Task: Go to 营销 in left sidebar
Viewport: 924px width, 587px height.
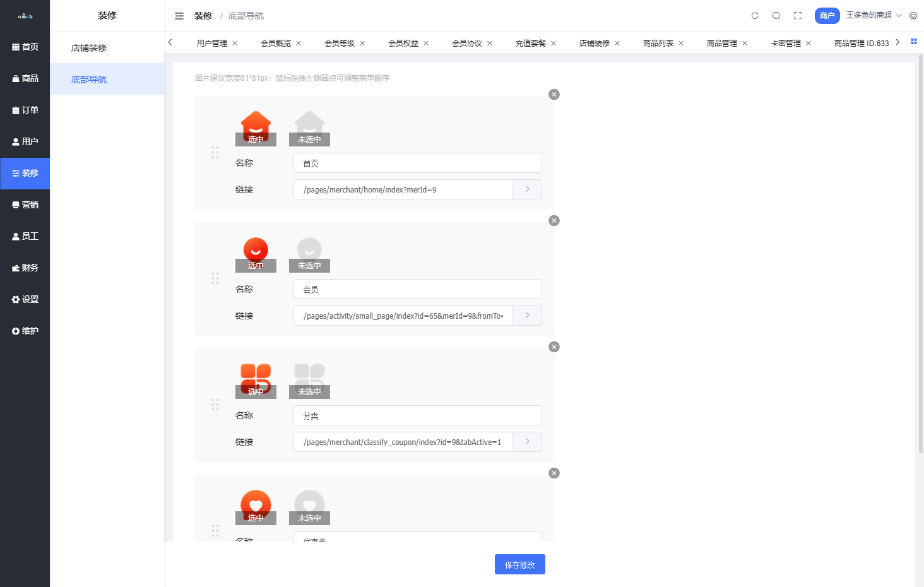Action: tap(25, 205)
